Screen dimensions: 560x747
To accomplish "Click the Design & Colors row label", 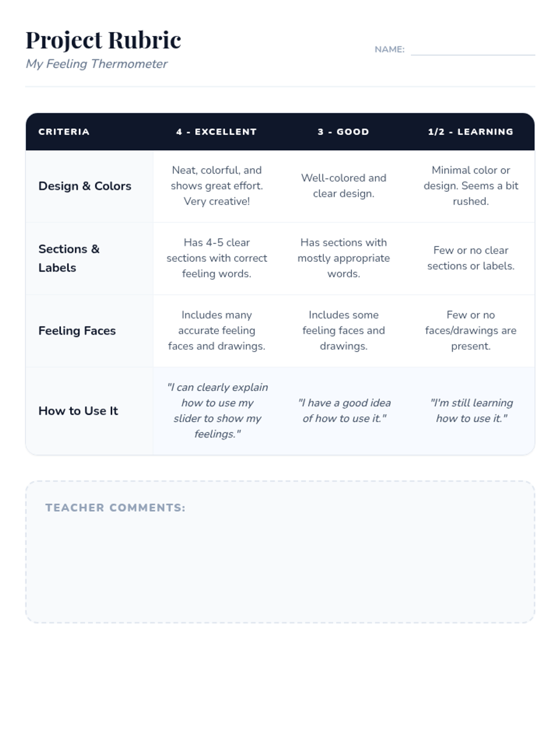I will click(85, 186).
